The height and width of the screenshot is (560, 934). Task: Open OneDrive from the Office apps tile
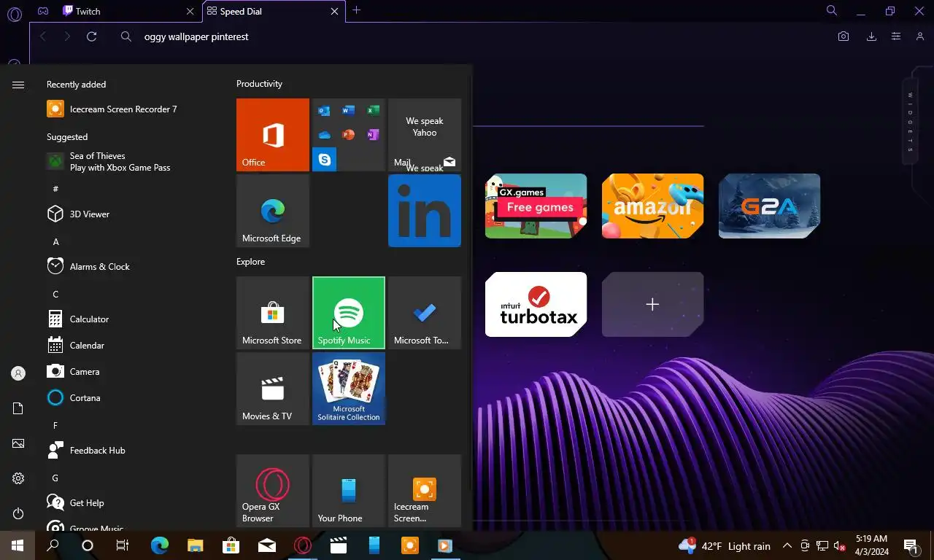(x=325, y=135)
